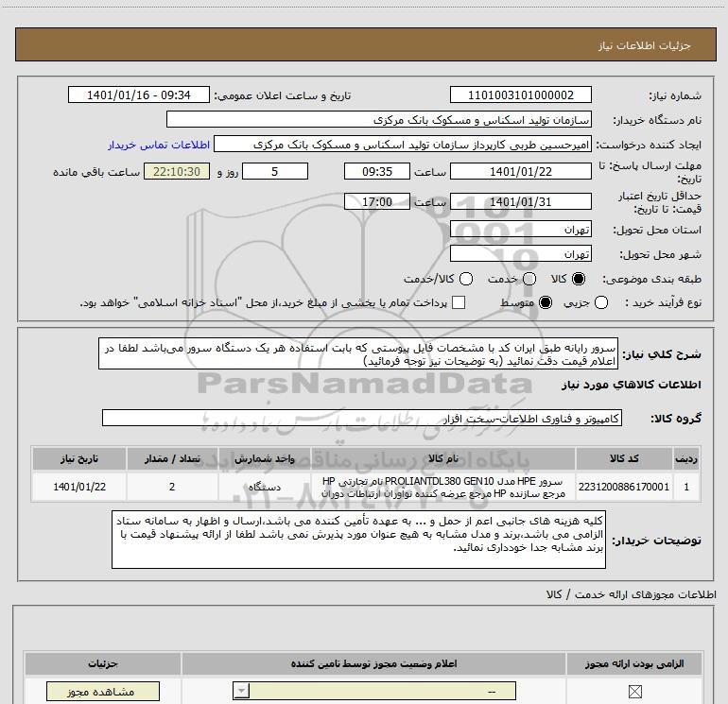The width and height of the screenshot is (728, 704).
Task: Click the تعداد / مقدار column header
Action: coord(172,458)
